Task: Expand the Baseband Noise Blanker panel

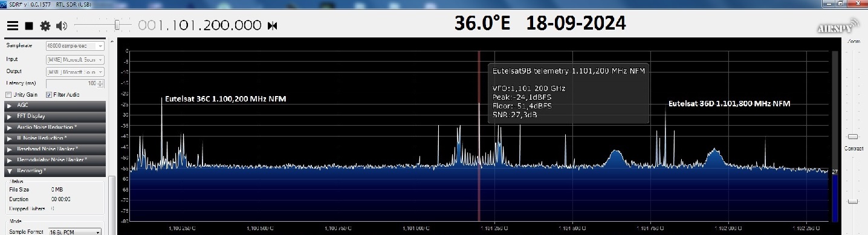Action: (55, 149)
